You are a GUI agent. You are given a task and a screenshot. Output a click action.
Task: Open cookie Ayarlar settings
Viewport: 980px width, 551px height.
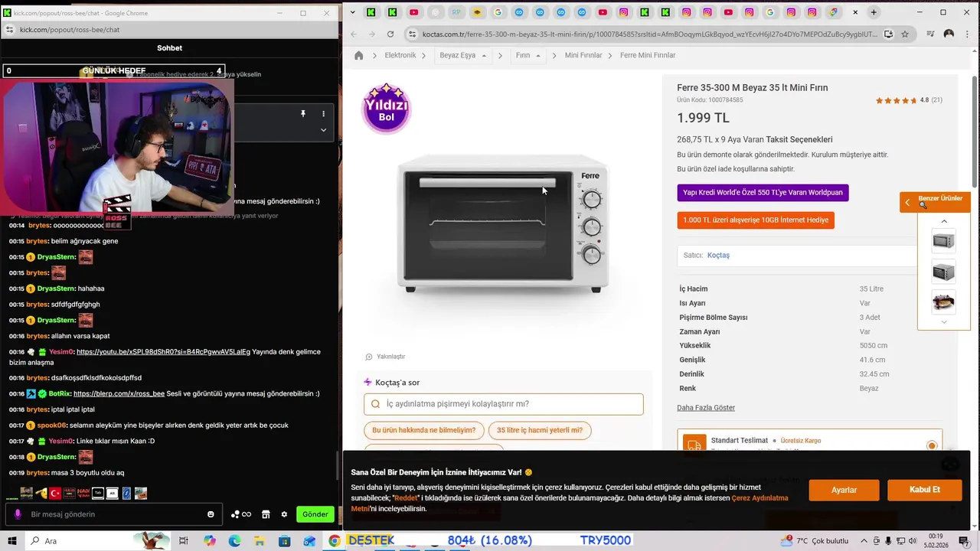844,490
